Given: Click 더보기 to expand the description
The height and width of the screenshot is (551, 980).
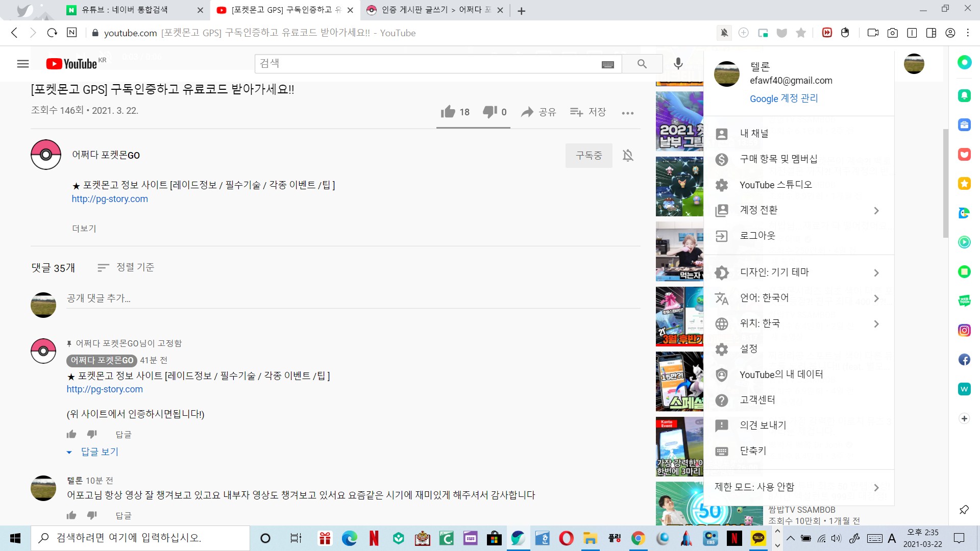Looking at the screenshot, I should pyautogui.click(x=84, y=229).
